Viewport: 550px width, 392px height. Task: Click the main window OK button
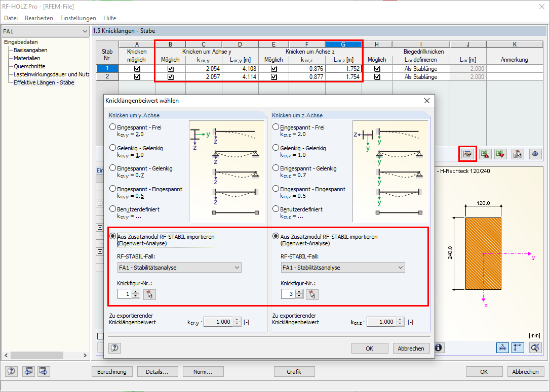click(x=484, y=371)
